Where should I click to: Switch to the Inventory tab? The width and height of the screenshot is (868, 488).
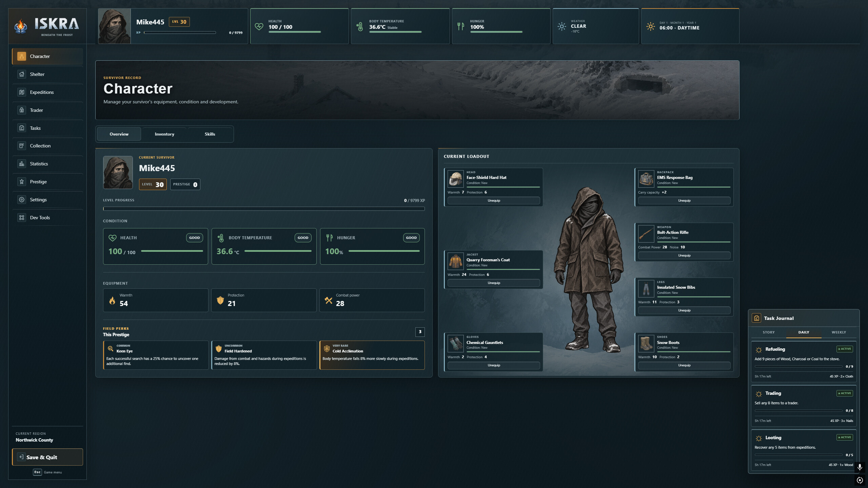(x=164, y=134)
